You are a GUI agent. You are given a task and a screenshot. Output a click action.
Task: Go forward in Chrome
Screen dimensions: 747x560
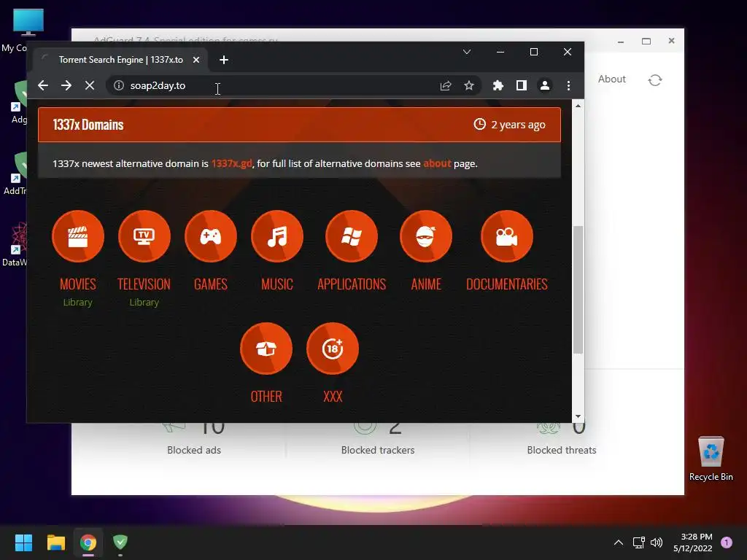click(x=66, y=85)
